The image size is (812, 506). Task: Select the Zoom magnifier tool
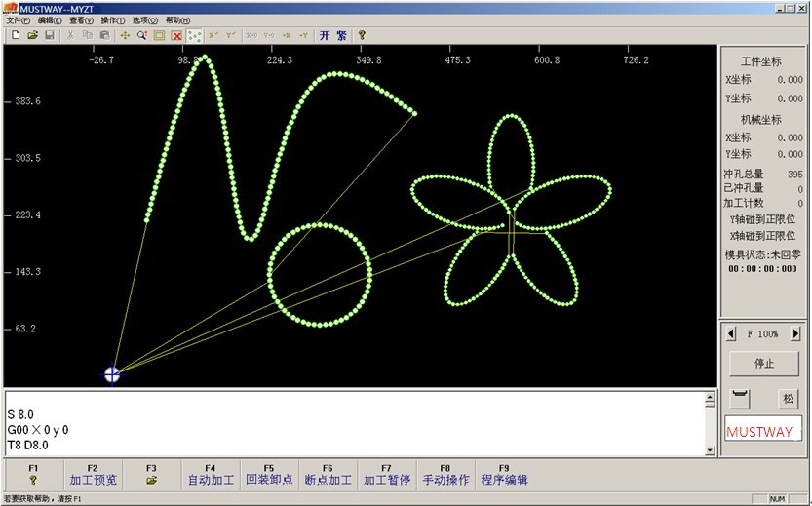point(141,35)
